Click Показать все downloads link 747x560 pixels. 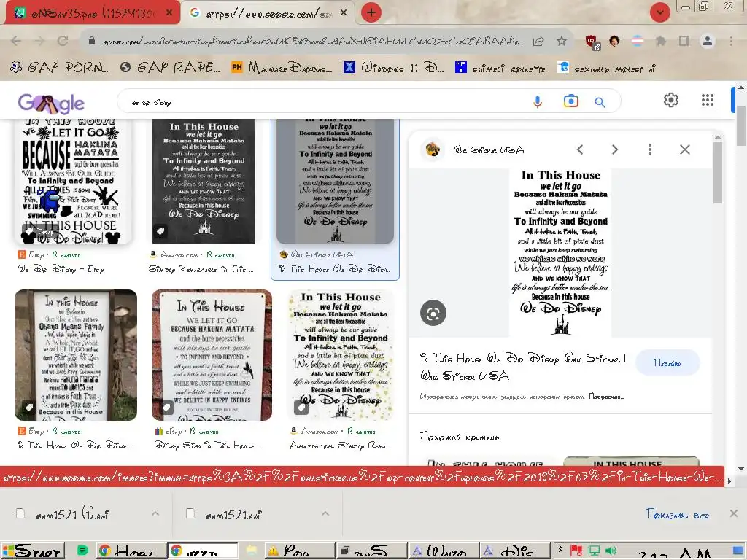678,514
